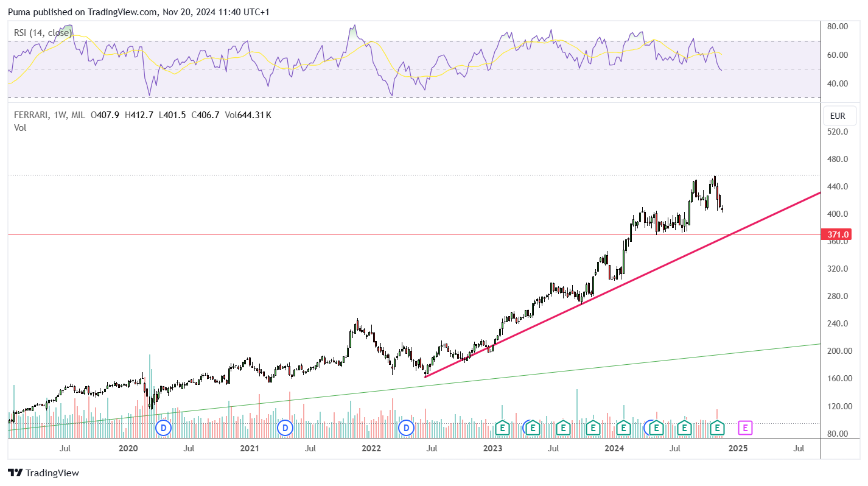Click the 480.0 price scale label
868x486 pixels.
click(837, 160)
